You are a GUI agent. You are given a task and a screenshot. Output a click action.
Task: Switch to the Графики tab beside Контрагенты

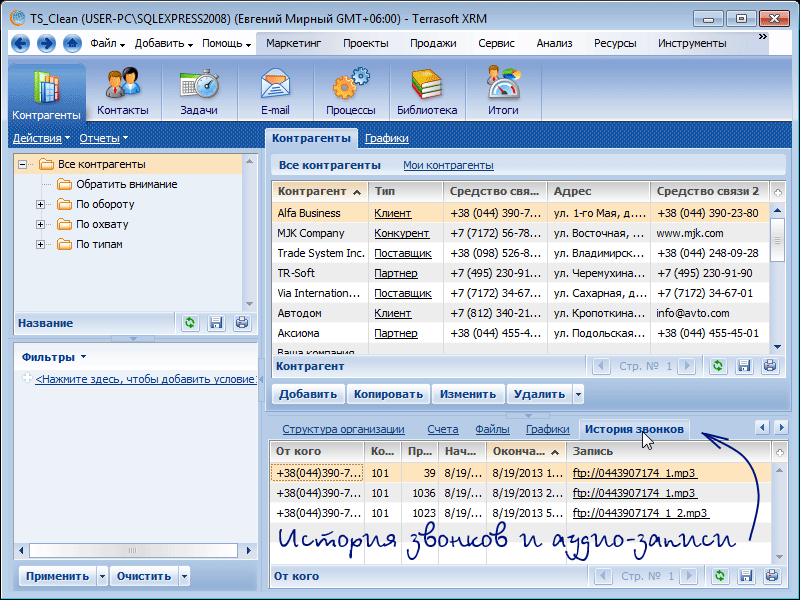(387, 138)
